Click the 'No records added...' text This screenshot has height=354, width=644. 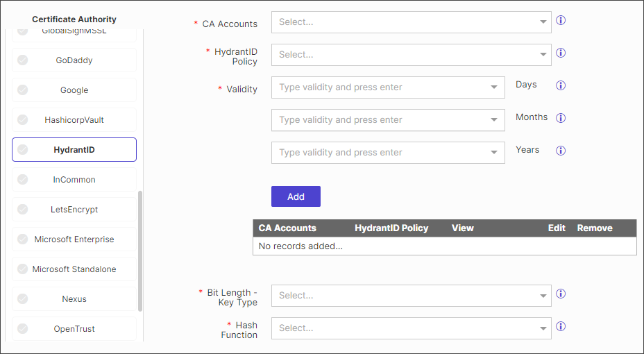pyautogui.click(x=300, y=246)
